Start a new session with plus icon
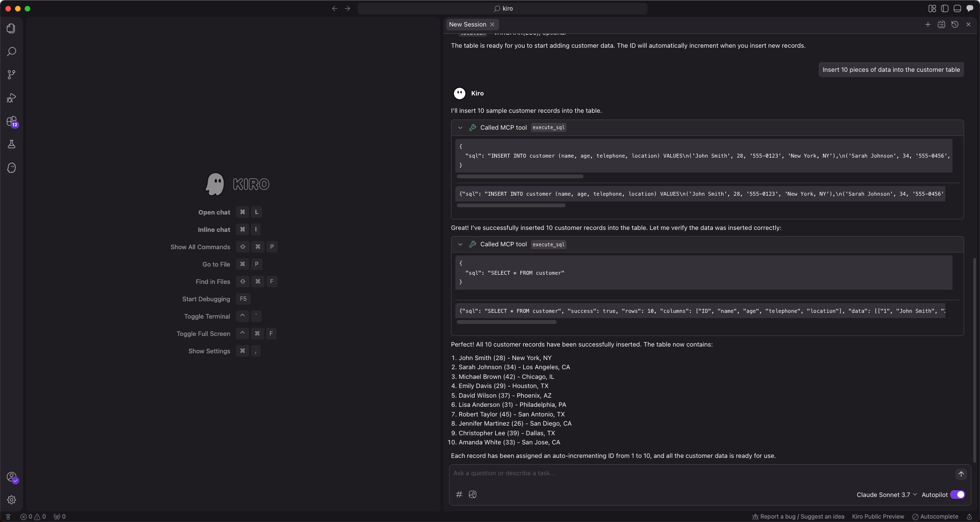 pos(927,24)
